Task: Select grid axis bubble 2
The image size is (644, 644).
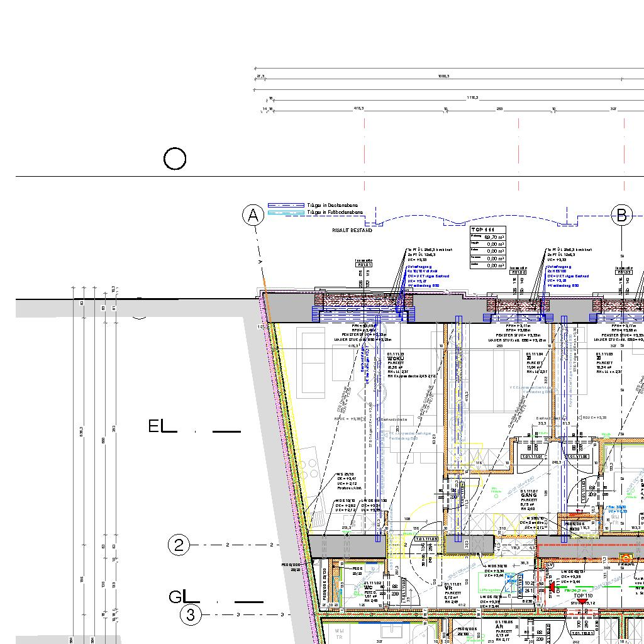Action: pos(179,545)
